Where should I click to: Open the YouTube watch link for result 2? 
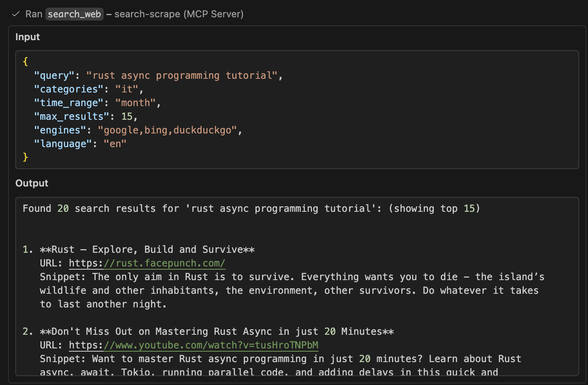tap(211, 345)
